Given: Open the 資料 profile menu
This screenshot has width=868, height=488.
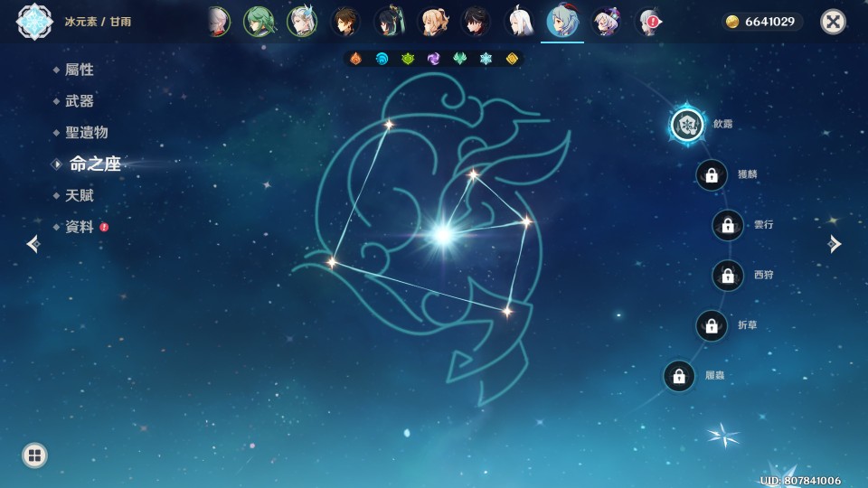Looking at the screenshot, I should coord(80,227).
